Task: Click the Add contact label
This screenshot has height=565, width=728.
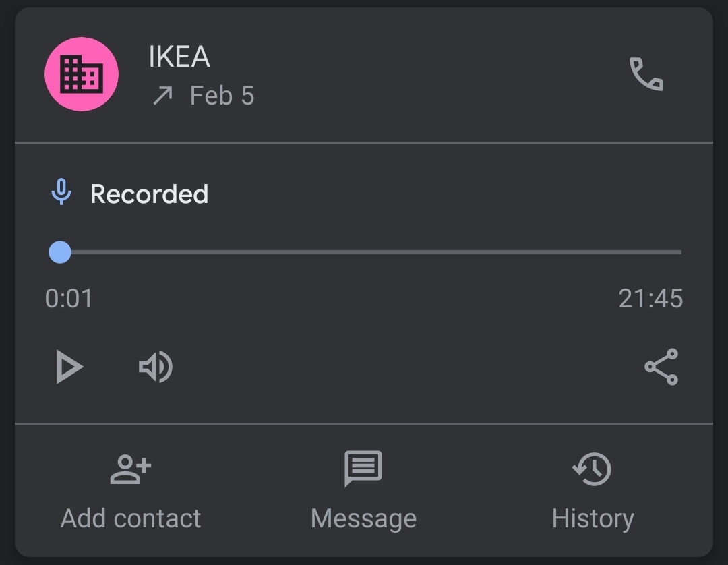Action: pos(131,518)
